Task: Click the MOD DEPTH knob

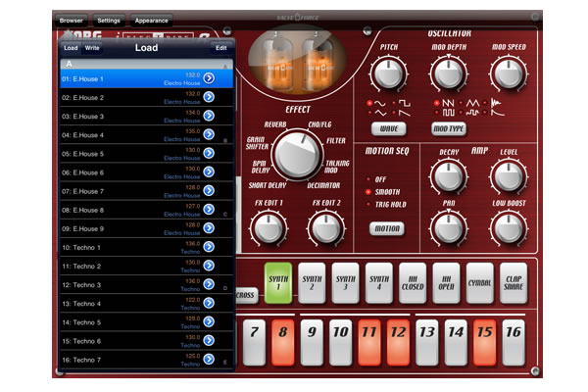Action: [449, 73]
